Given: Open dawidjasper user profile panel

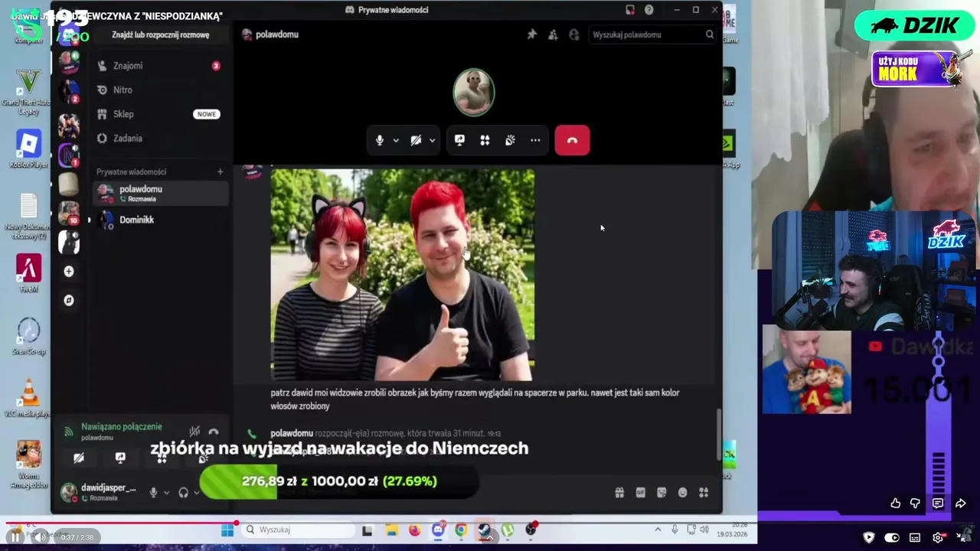Looking at the screenshot, I should (100, 492).
